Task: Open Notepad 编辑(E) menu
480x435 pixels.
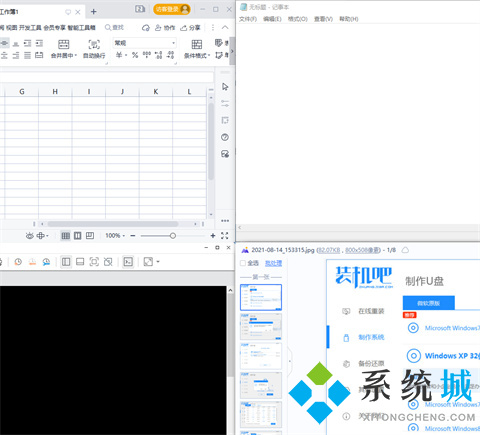Action: (272, 19)
